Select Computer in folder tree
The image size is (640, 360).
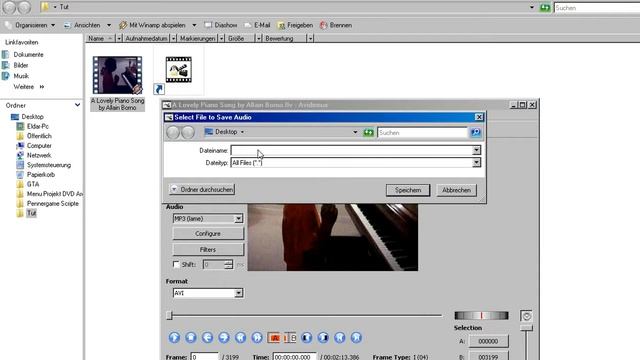click(39, 145)
